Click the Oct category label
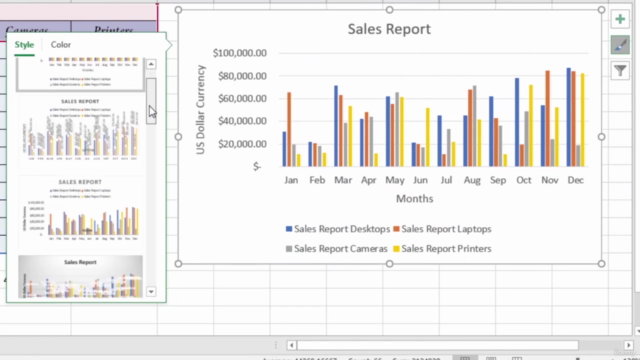The width and height of the screenshot is (640, 360). 524,180
